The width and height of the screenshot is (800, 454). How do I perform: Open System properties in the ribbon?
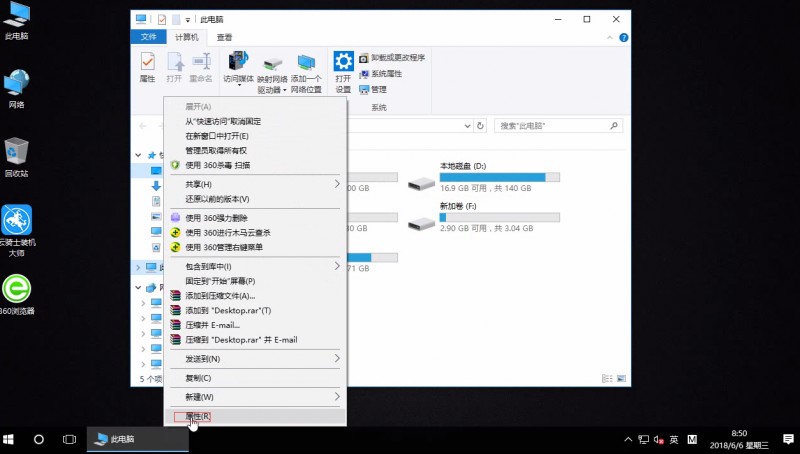pos(381,74)
